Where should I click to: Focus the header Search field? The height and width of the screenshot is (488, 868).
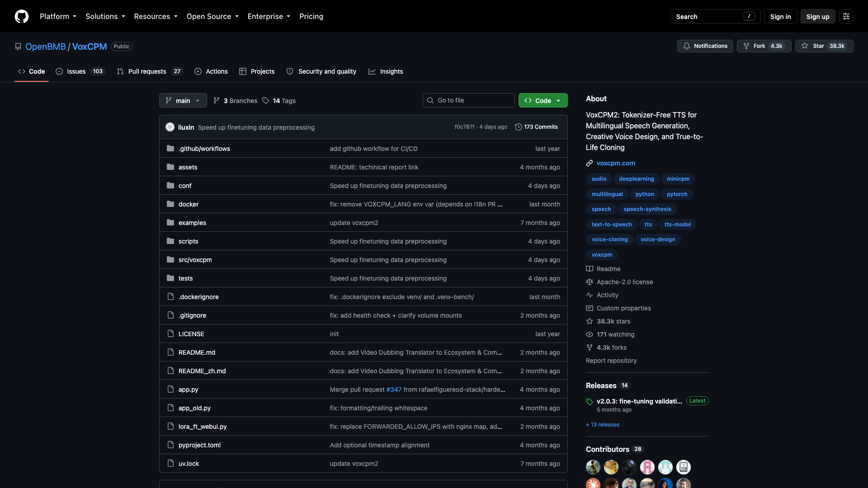pyautogui.click(x=715, y=16)
